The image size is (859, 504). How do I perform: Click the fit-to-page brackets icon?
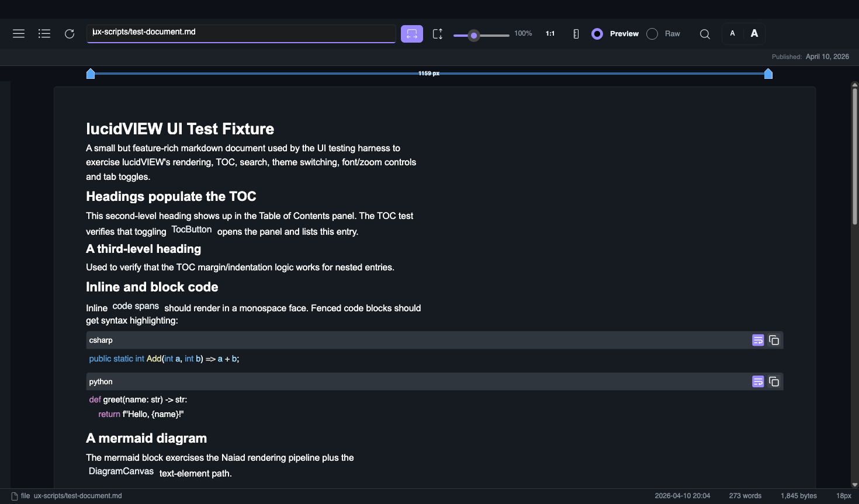click(438, 34)
